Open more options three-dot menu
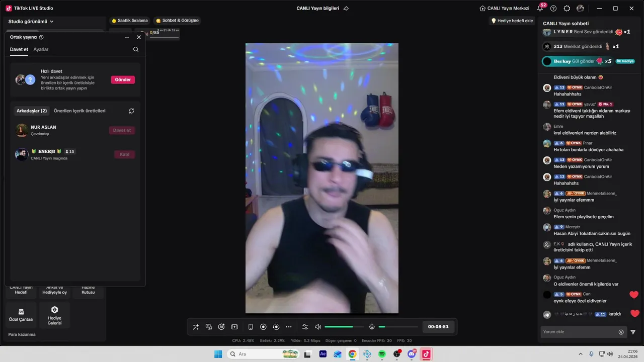 (289, 327)
